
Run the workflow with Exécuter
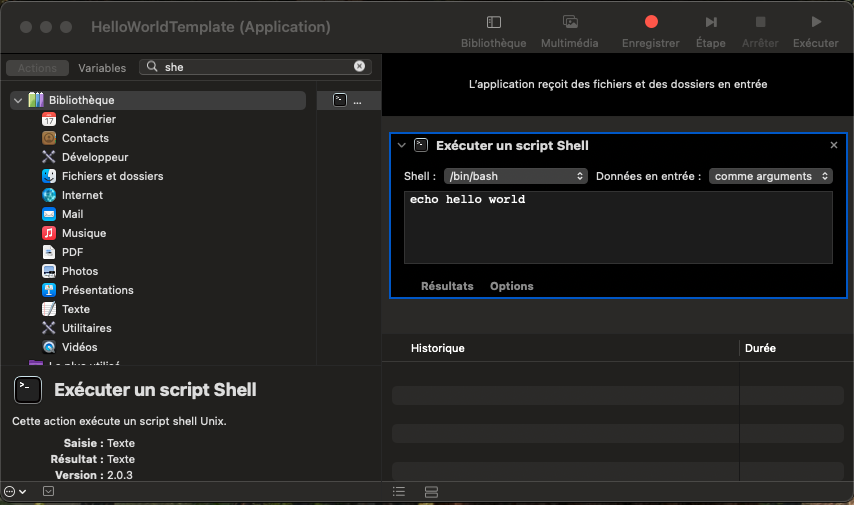point(815,22)
